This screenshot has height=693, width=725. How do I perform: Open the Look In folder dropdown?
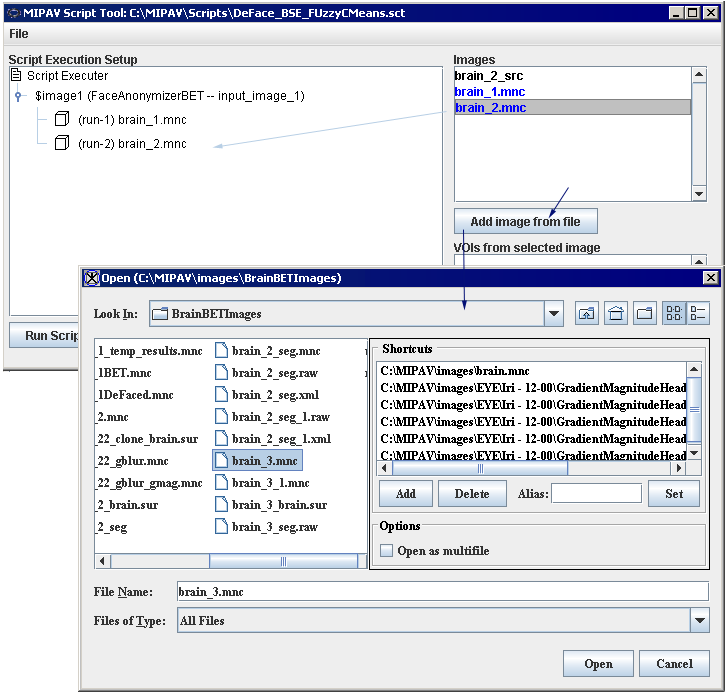(555, 314)
